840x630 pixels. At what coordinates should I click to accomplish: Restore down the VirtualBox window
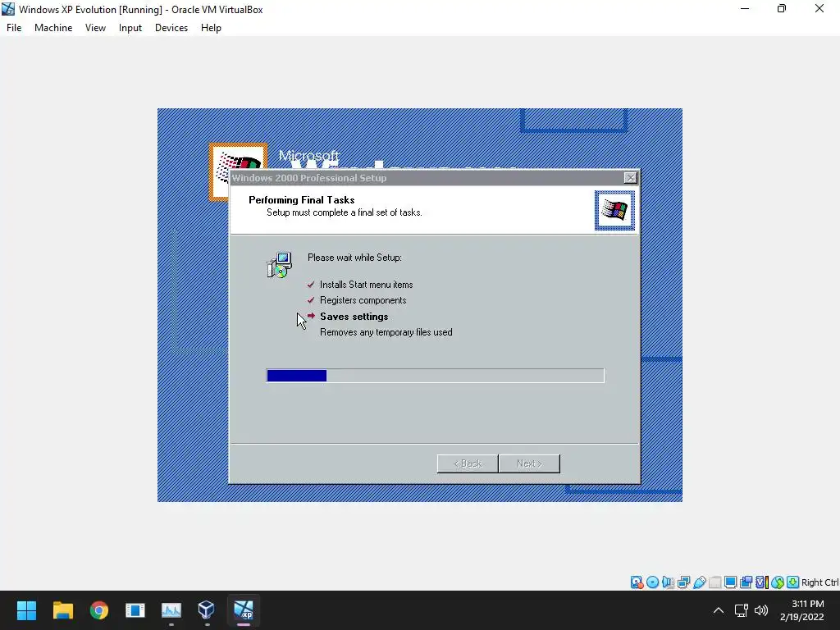pyautogui.click(x=782, y=8)
